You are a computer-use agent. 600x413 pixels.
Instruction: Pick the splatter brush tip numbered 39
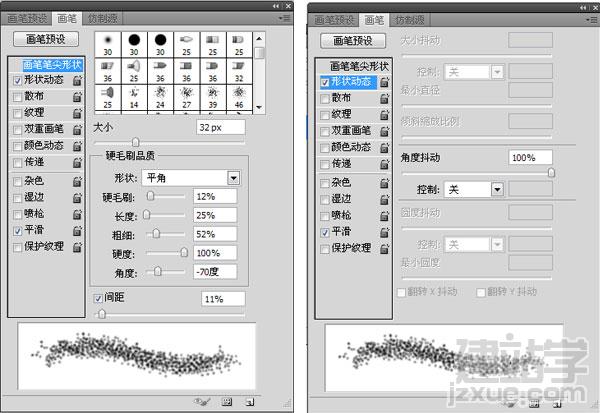pyautogui.click(x=213, y=97)
